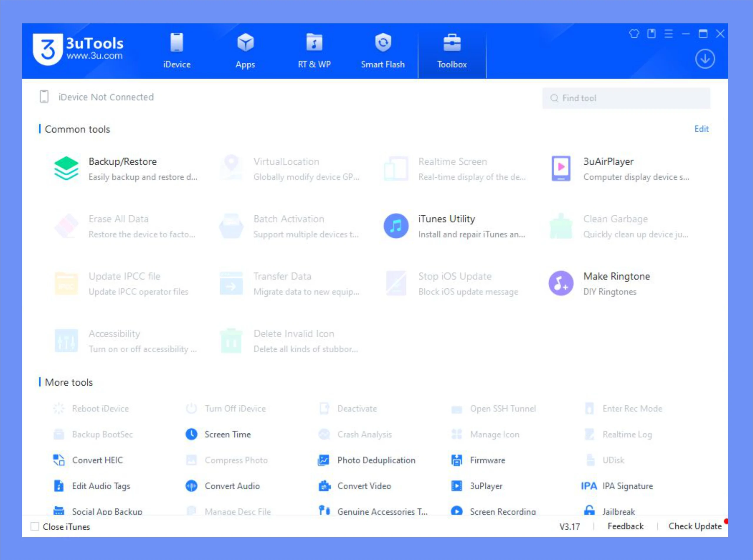Open the Feedback link
753x560 pixels.
(625, 526)
